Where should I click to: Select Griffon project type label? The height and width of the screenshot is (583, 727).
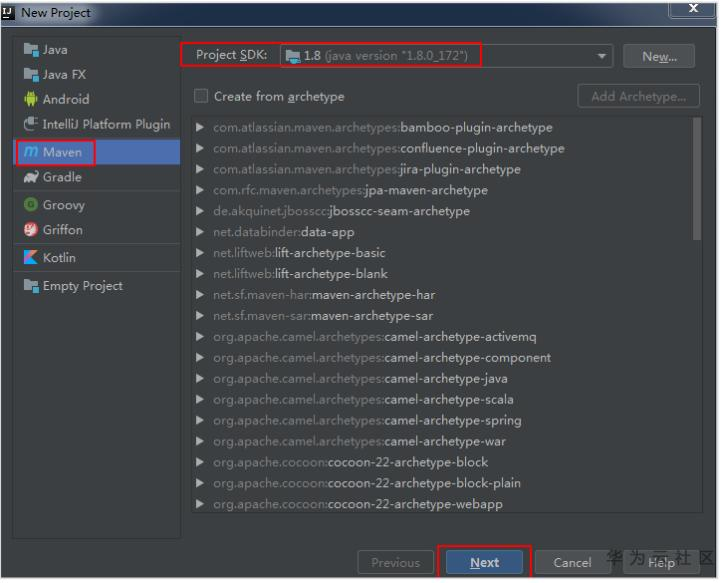coord(63,230)
